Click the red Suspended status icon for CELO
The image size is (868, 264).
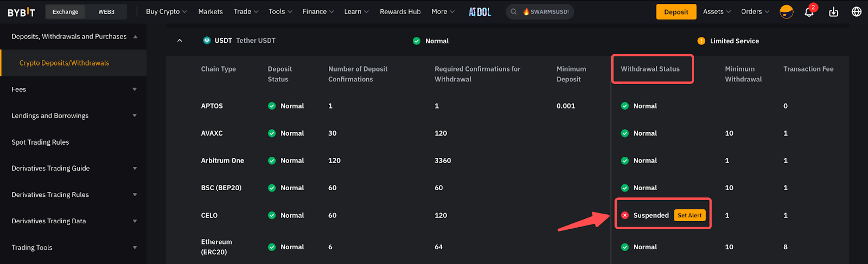tap(625, 215)
